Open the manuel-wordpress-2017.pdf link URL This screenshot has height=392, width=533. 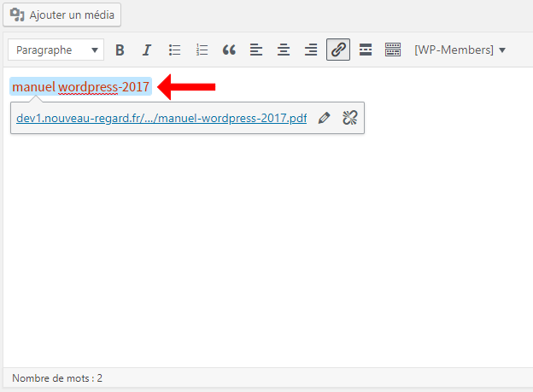click(161, 118)
